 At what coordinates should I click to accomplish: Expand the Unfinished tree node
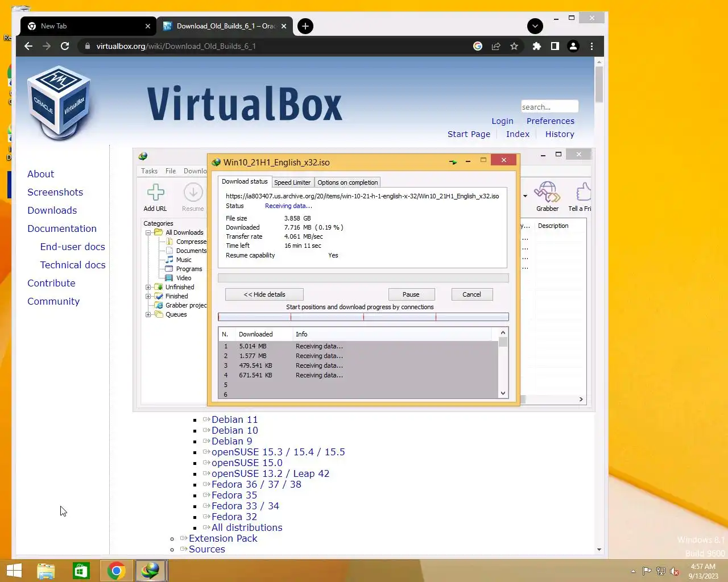coord(148,287)
